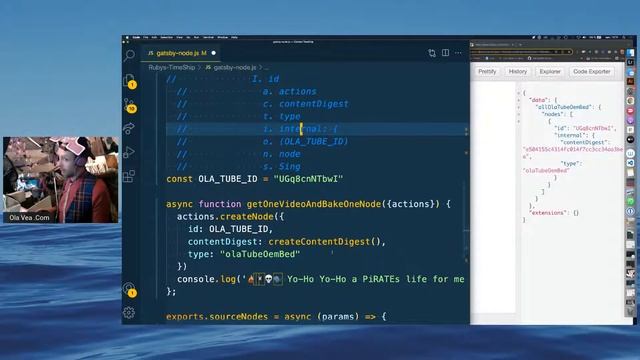Open the GraphiQL History panel

coord(518,71)
